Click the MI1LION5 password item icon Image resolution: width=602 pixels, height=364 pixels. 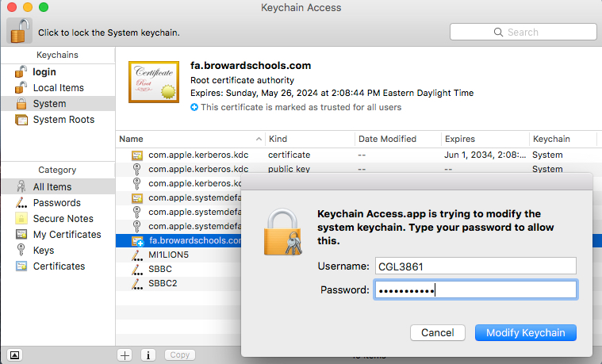pos(137,255)
